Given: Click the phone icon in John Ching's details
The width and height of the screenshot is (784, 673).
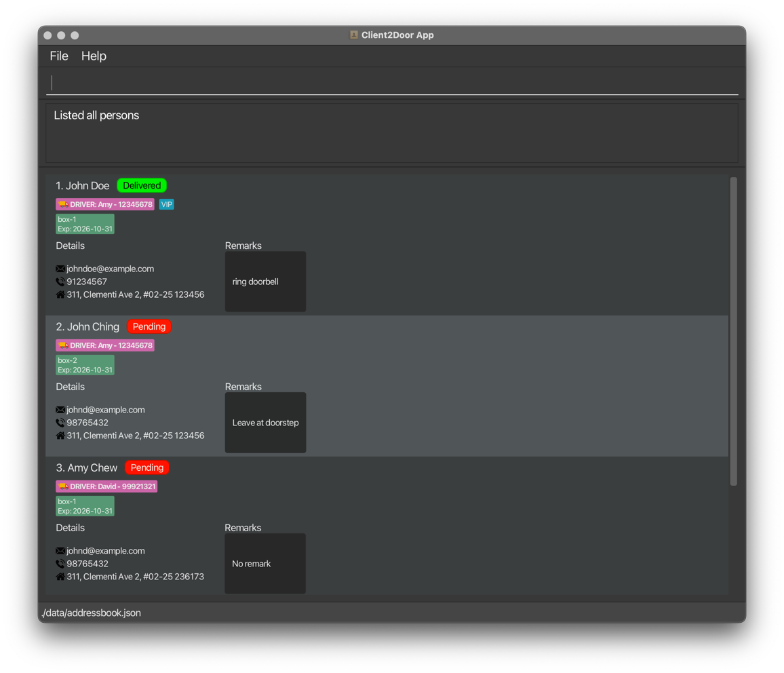Looking at the screenshot, I should (x=60, y=423).
